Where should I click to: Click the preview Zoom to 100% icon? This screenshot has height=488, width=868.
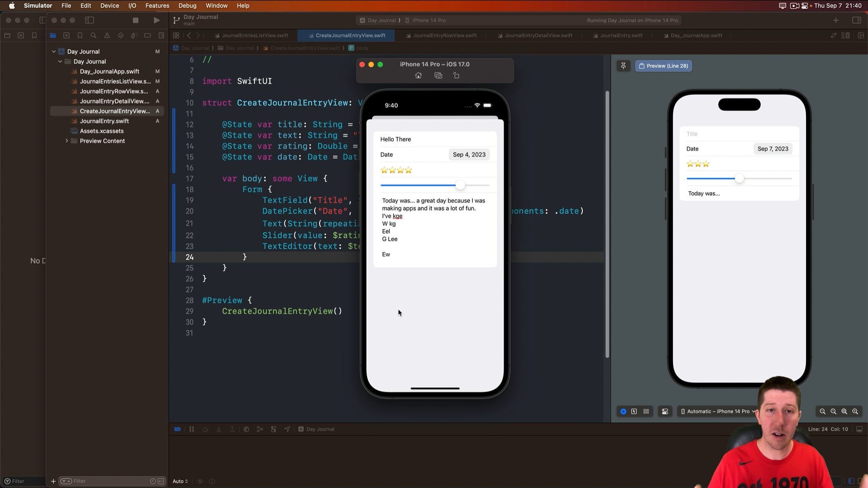click(x=834, y=412)
